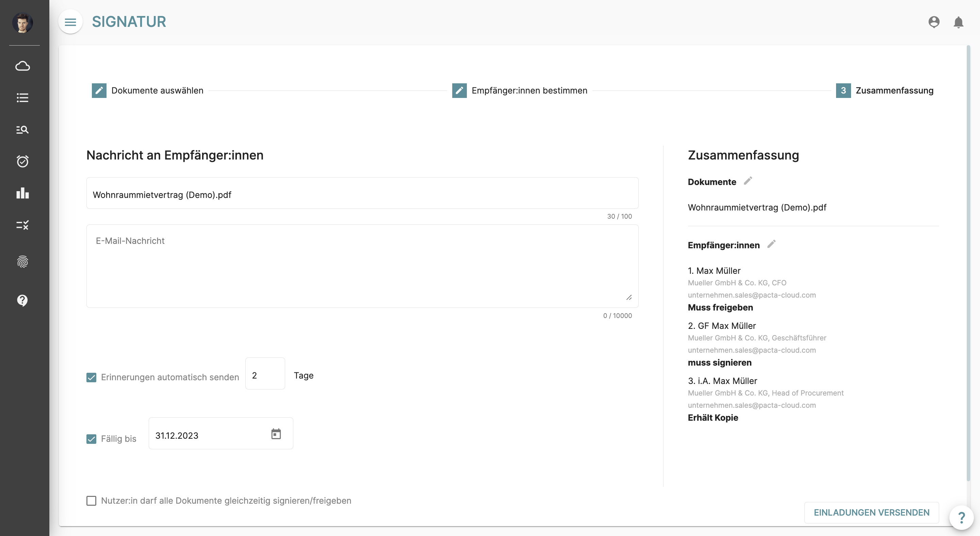Enable simultaneous signing of all documents checkbox
Viewport: 980px width, 536px height.
tap(91, 501)
